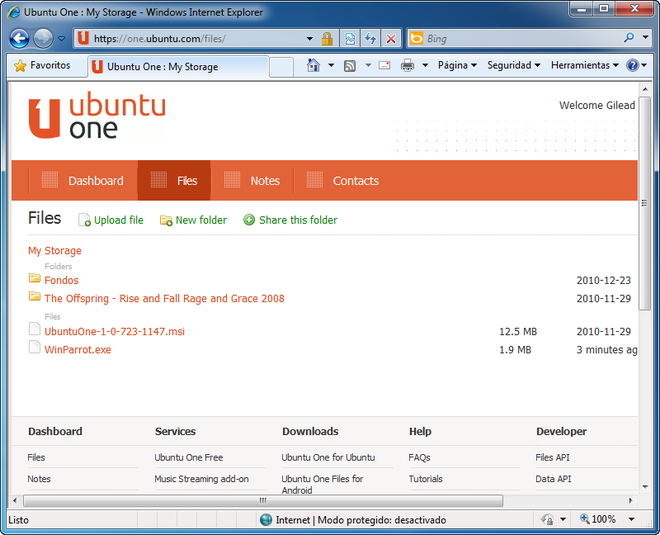Click the Upload file link
660x535 pixels.
[111, 220]
